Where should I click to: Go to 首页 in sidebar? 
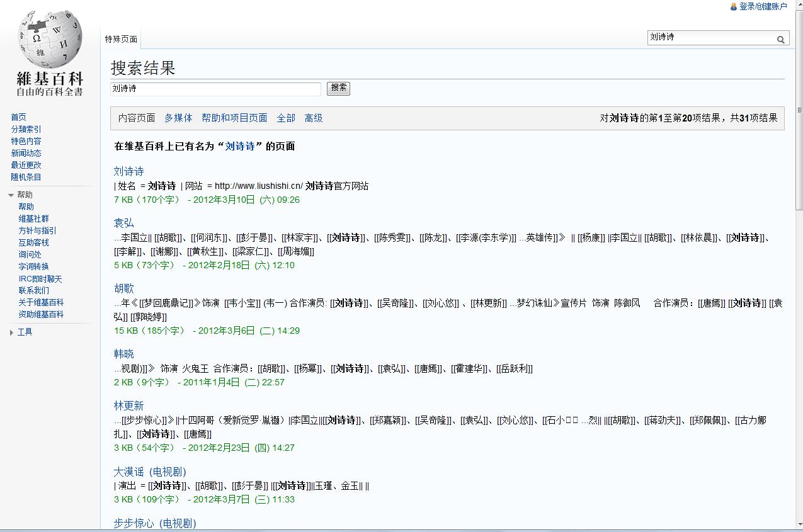[x=18, y=117]
